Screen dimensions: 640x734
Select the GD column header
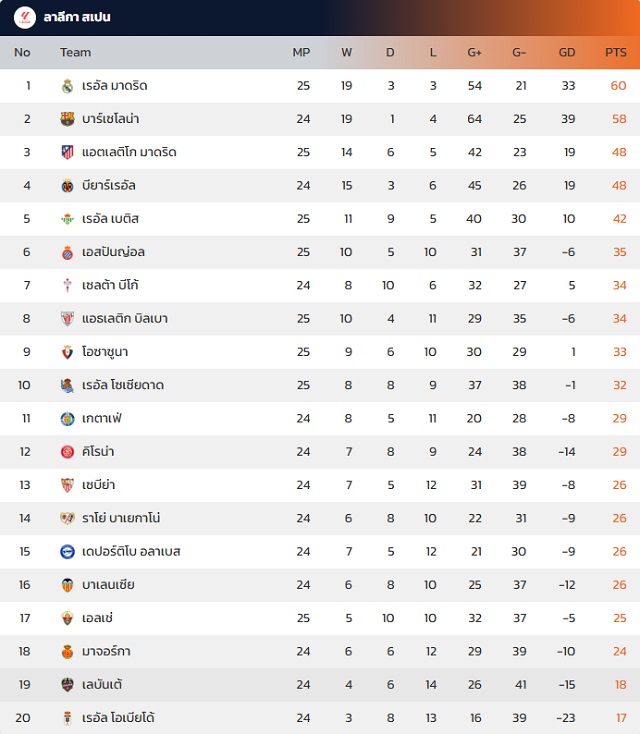567,52
